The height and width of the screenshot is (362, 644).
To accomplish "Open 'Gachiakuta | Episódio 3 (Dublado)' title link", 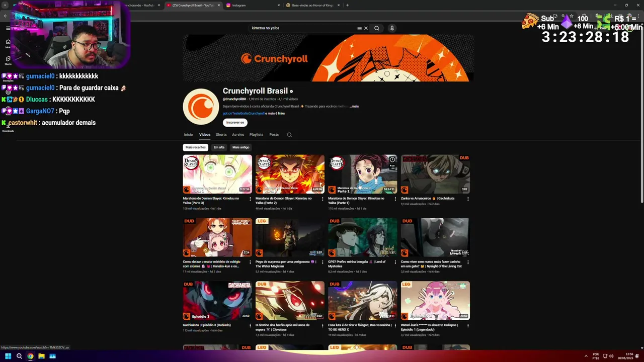I will click(207, 325).
